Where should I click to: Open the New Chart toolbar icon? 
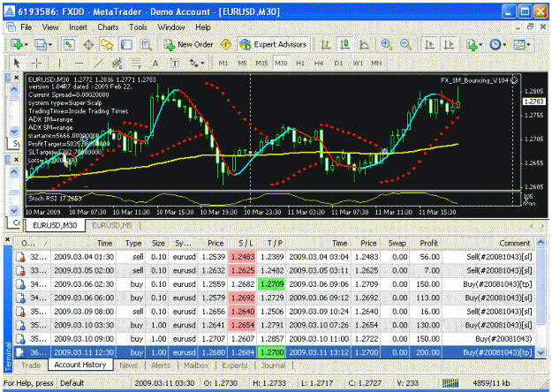tap(16, 45)
